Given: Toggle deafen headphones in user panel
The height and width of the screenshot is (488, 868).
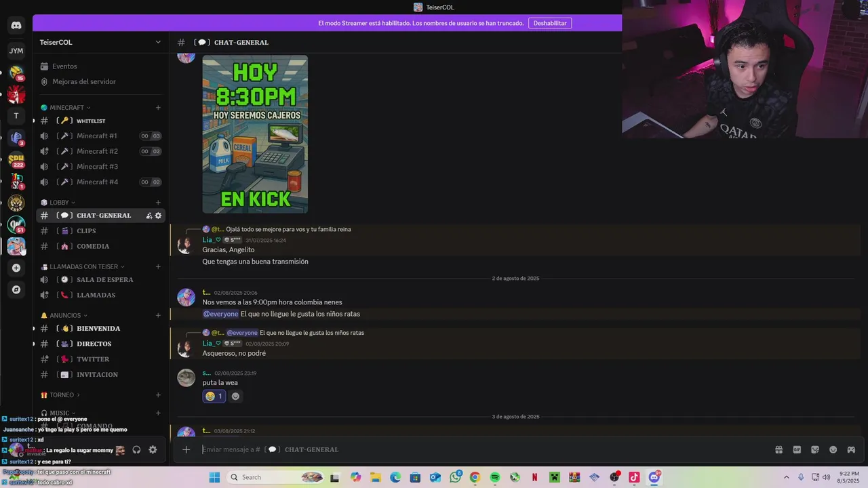Looking at the screenshot, I should click(136, 449).
